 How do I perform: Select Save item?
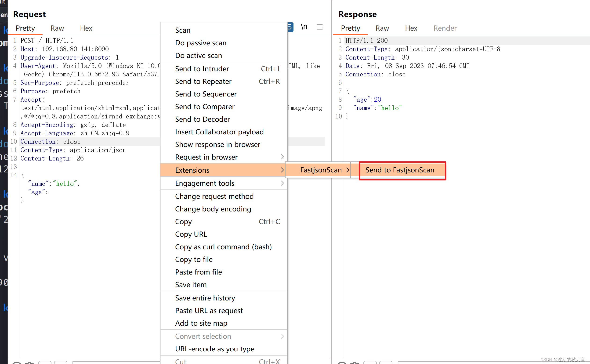(x=224, y=285)
